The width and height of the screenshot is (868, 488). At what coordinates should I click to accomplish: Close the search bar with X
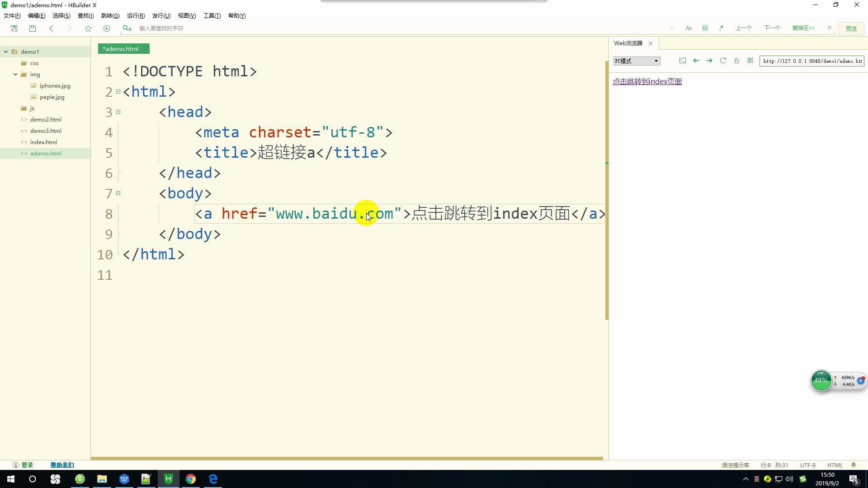coord(829,28)
